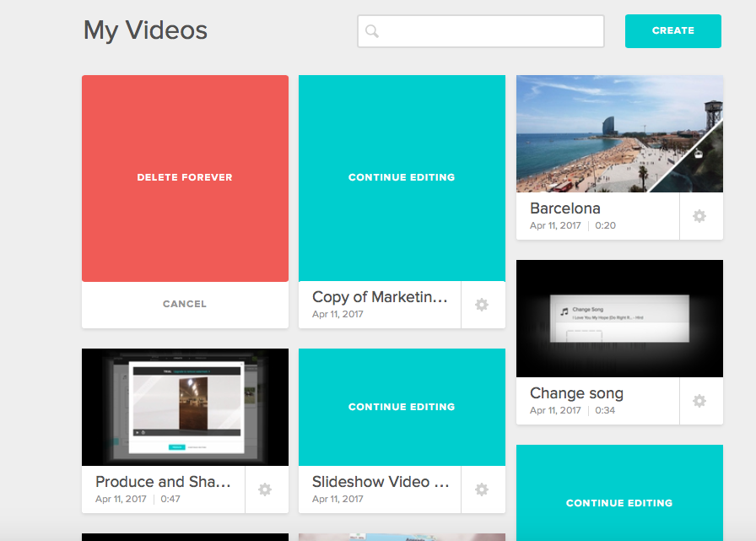Image resolution: width=756 pixels, height=541 pixels.
Task: Open the Barcelona video title link
Action: coord(565,208)
